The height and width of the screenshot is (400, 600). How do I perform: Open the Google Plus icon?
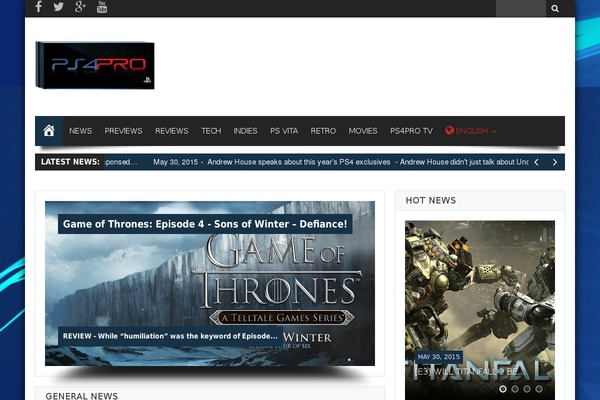point(80,7)
